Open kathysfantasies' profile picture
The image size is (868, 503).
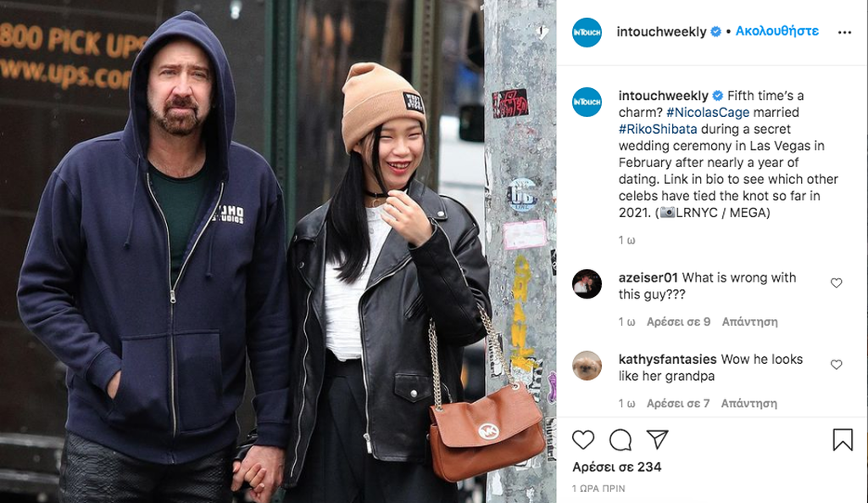[x=587, y=366]
